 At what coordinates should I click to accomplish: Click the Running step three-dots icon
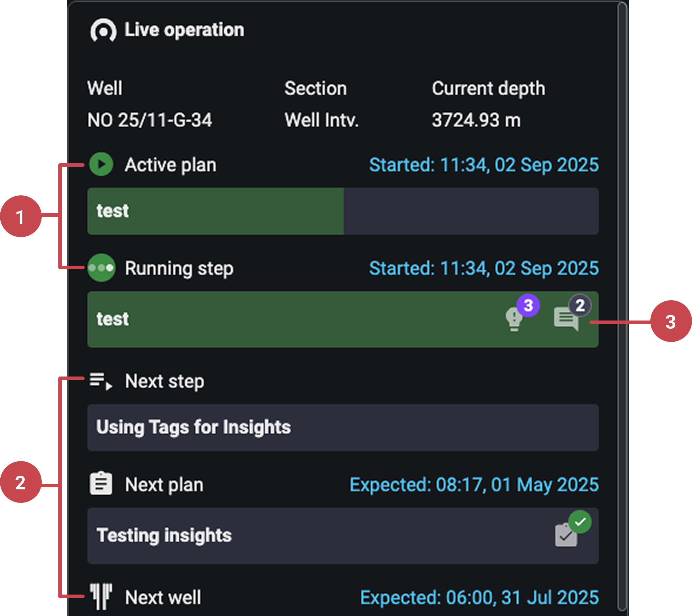(x=101, y=268)
